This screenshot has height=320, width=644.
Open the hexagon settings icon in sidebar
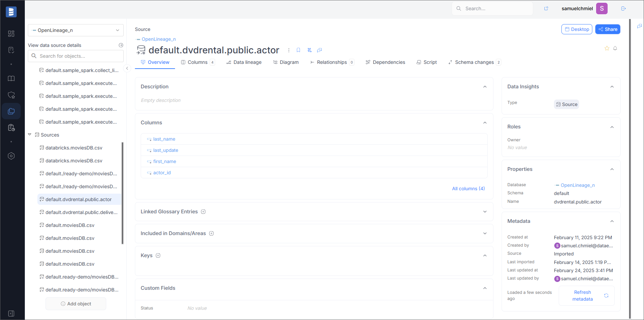pos(11,156)
